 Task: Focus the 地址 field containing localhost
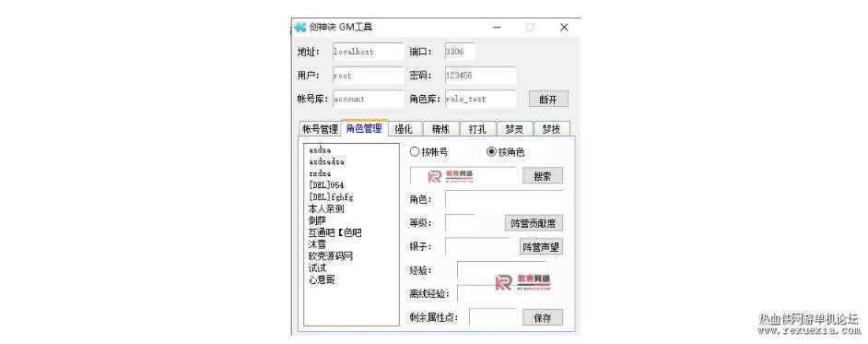coord(369,52)
